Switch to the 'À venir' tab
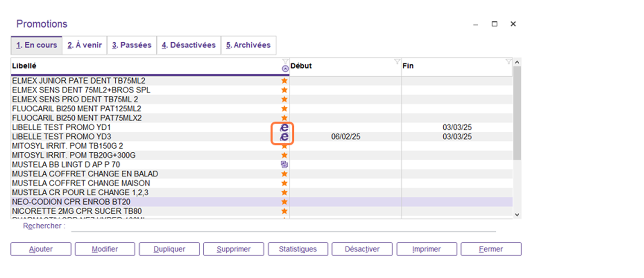The image size is (644, 278). coord(85,45)
